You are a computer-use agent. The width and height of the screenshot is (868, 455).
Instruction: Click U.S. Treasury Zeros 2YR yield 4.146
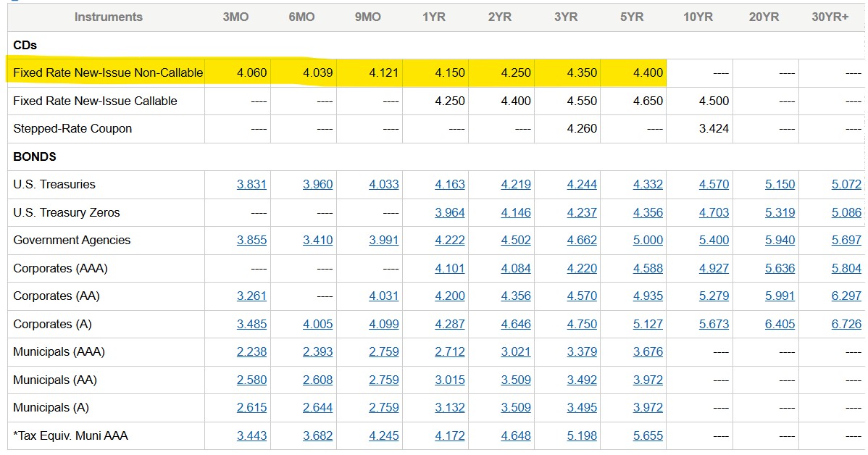516,212
